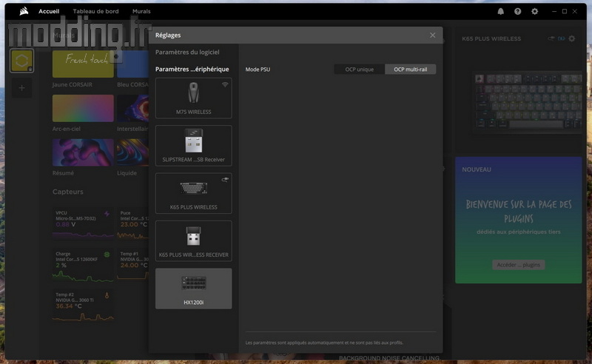Click the M75 WIRELESS wireless signal icon

tap(225, 84)
